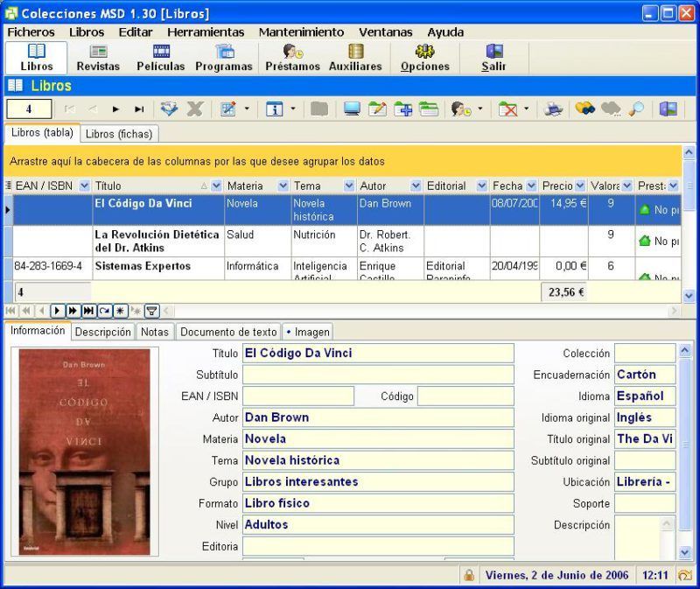Viewport: 700px width, 589px height.
Task: Click the info window toolbar icon
Action: 274,109
